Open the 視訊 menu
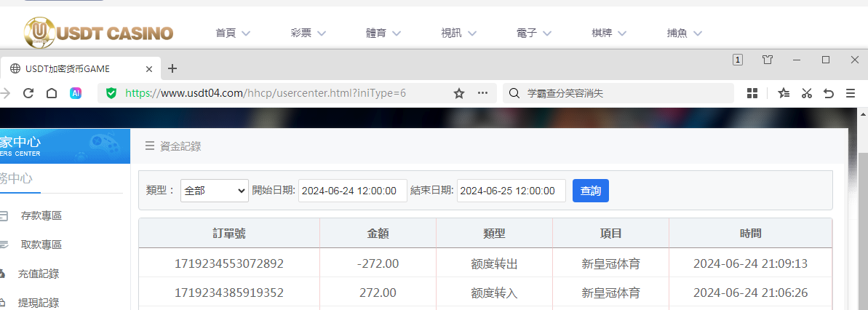This screenshot has width=868, height=310. [x=459, y=33]
